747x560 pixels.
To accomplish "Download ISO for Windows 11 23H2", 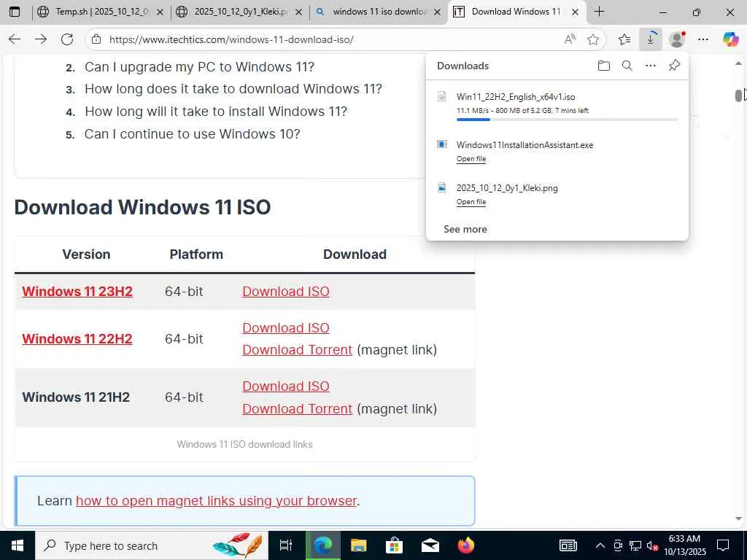I will click(286, 292).
